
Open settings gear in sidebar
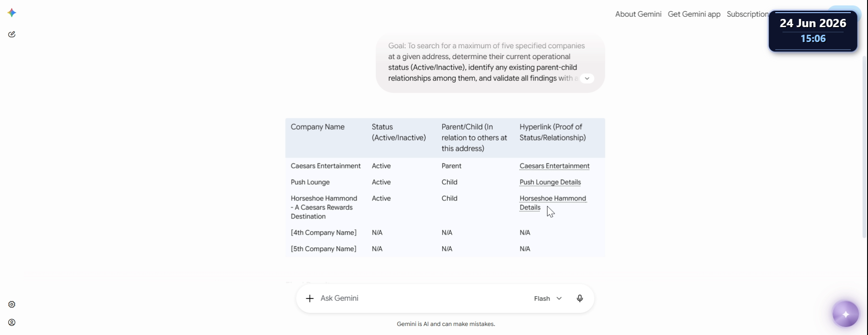click(12, 304)
